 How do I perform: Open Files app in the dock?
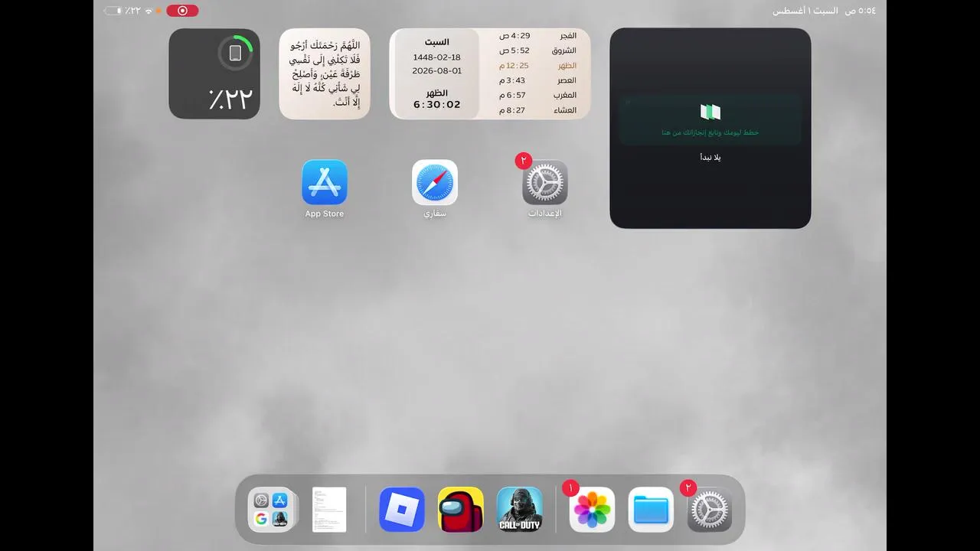[x=651, y=510]
